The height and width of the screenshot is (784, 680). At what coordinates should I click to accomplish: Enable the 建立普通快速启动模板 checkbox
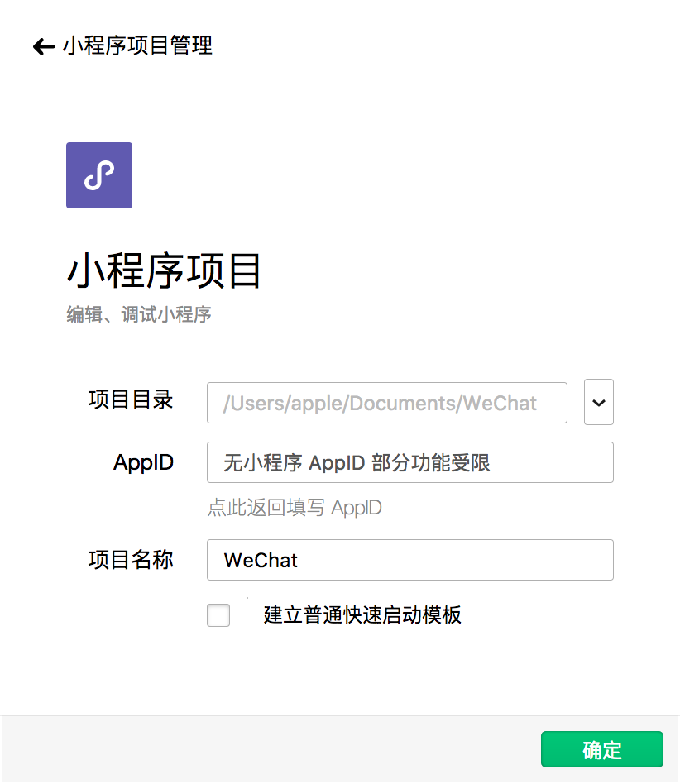pos(218,615)
